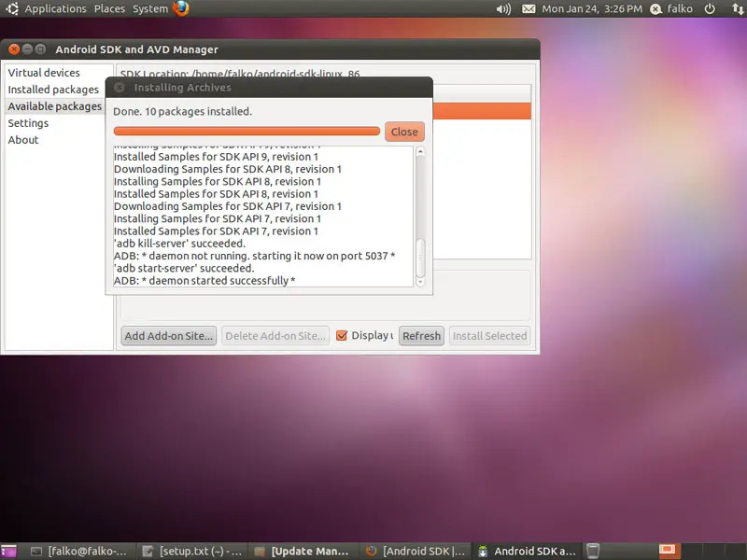Open About in SDK Manager sidebar
The width and height of the screenshot is (747, 560).
click(23, 140)
